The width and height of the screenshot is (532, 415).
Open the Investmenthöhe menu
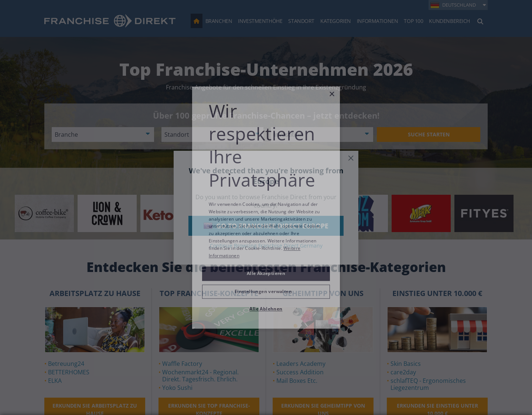[x=260, y=21]
